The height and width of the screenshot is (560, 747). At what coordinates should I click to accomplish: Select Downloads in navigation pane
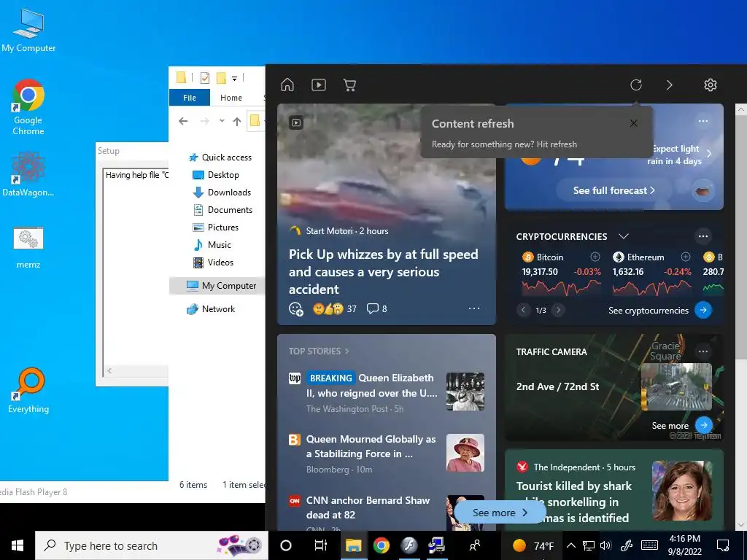[228, 192]
